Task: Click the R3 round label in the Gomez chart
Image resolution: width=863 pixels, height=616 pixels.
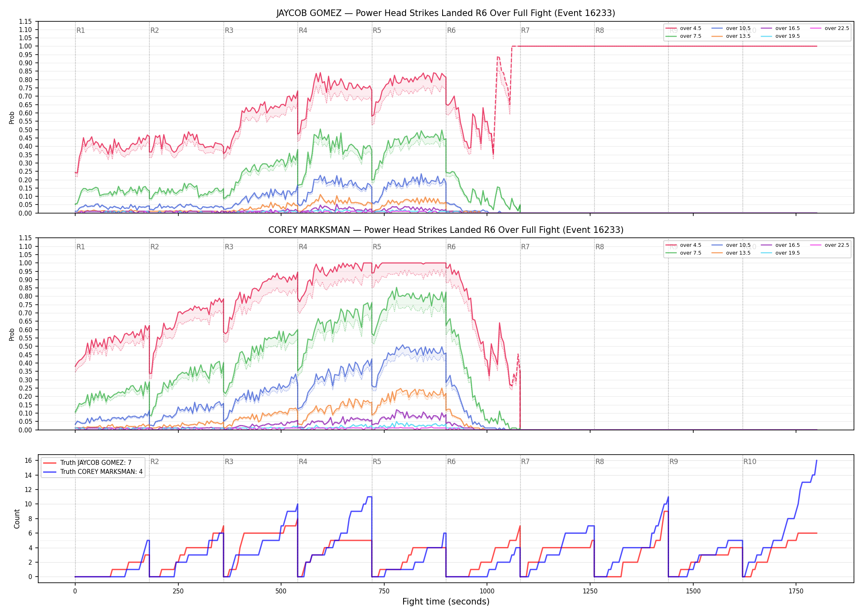Action: [229, 30]
